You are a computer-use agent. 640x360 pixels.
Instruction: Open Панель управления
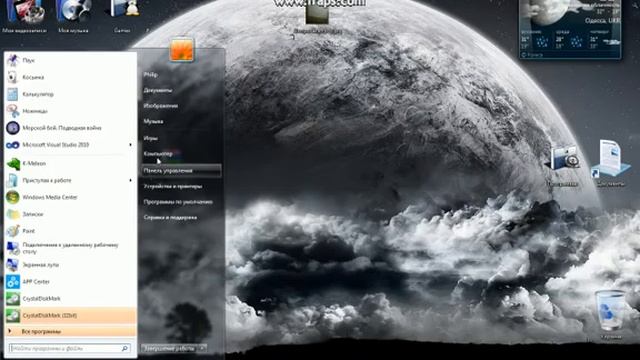pyautogui.click(x=181, y=171)
